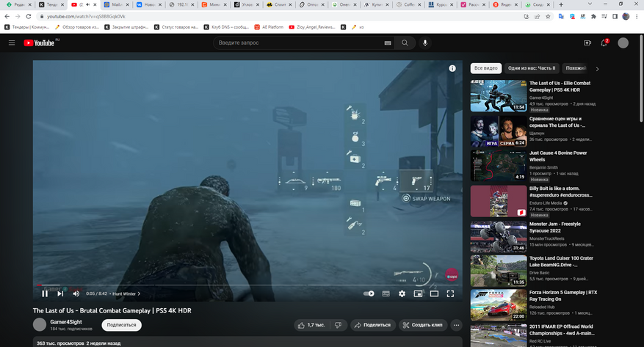
Task: Open tab search dropdown arrow
Action: point(590,4)
